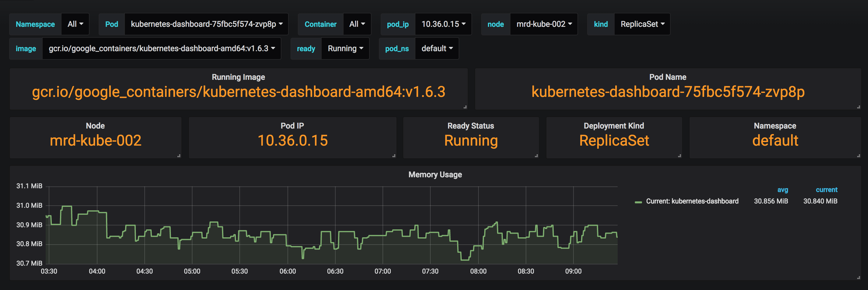The image size is (868, 290).
Task: Click the 30.8 MiB y-axis label
Action: pos(29,244)
